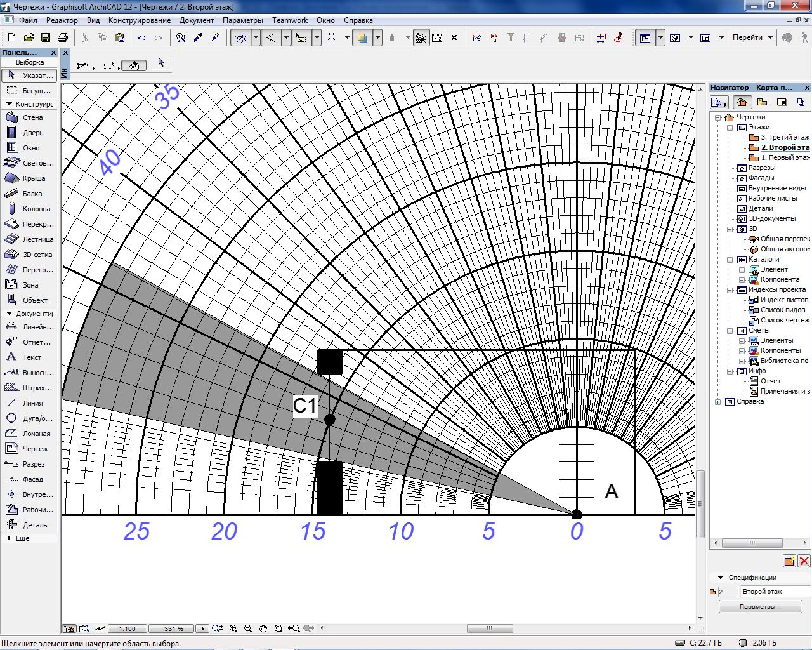
Task: Select the Зона (Zone) tool
Action: click(x=29, y=285)
